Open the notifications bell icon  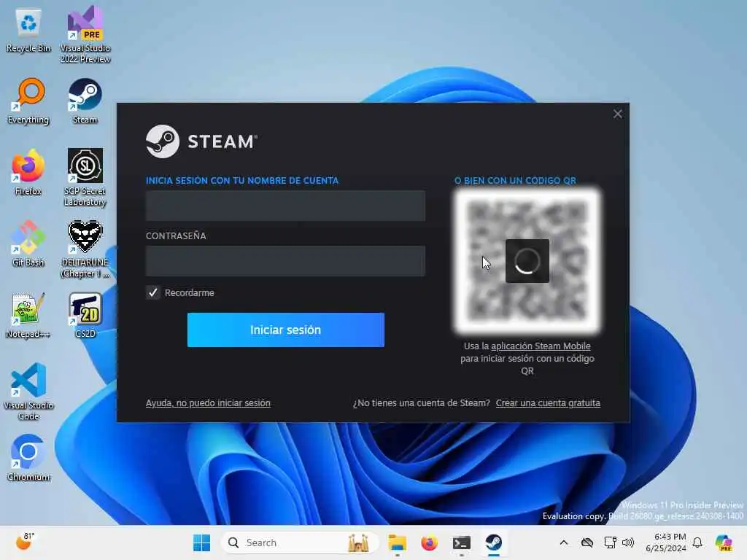[x=697, y=542]
